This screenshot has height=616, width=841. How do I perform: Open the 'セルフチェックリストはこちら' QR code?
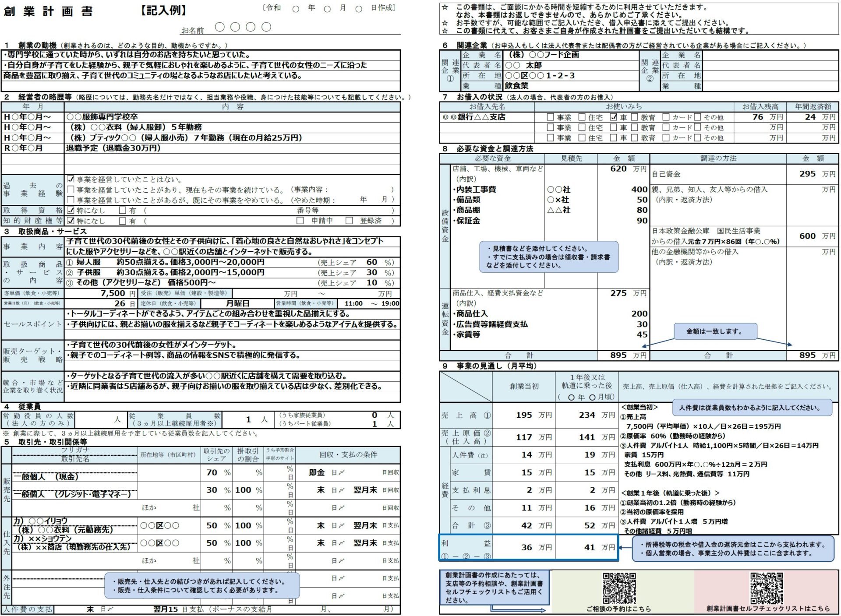[x=767, y=588]
